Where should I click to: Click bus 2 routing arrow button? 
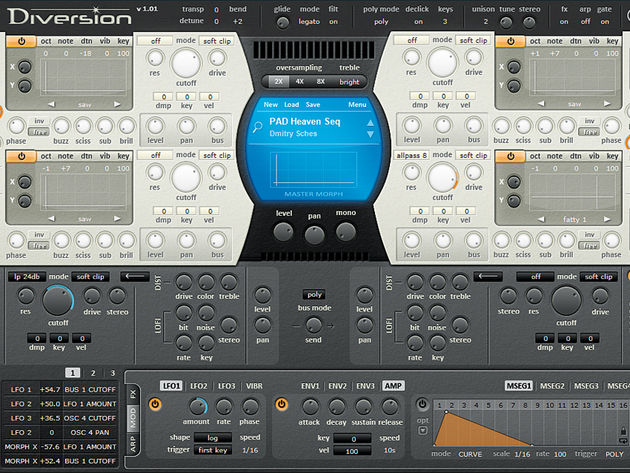[x=488, y=276]
